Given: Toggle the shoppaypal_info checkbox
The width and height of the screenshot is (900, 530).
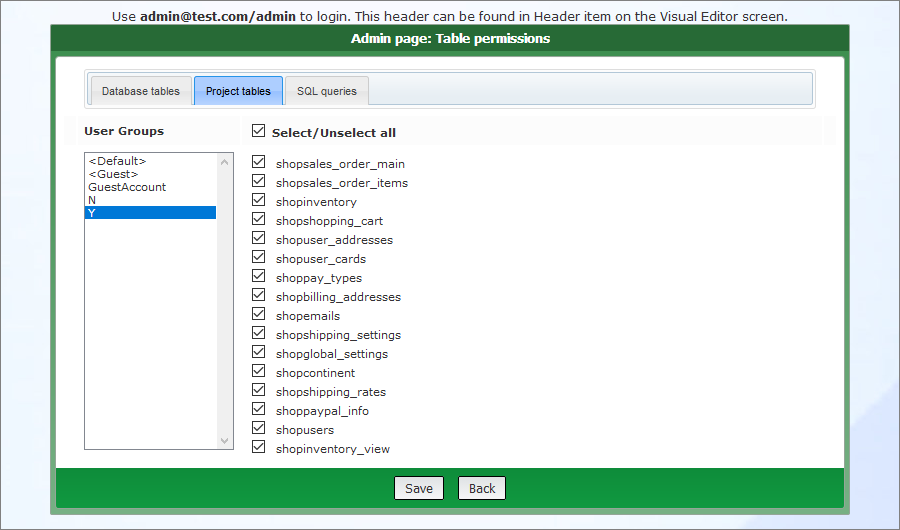Looking at the screenshot, I should coord(258,408).
